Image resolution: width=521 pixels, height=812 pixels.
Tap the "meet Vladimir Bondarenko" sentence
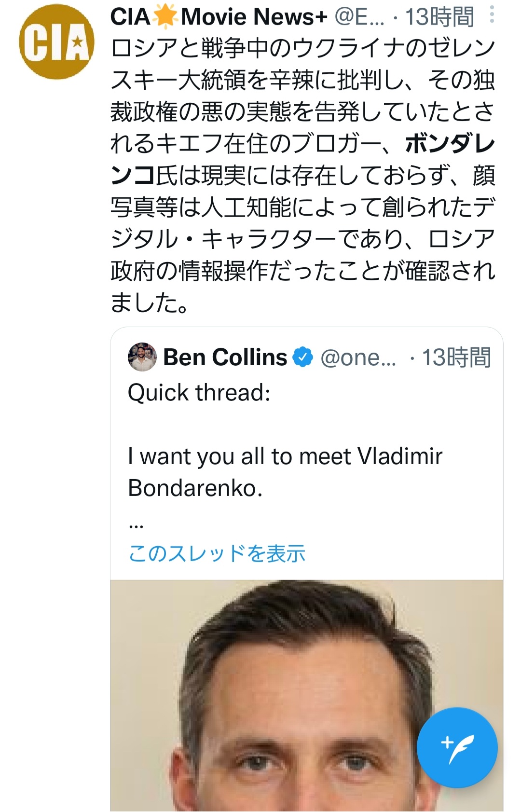pos(285,472)
